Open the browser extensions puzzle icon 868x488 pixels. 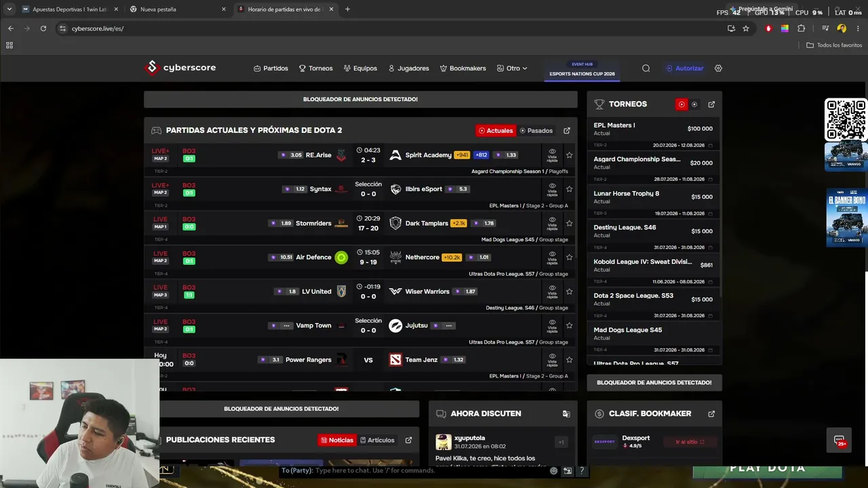[x=802, y=28]
